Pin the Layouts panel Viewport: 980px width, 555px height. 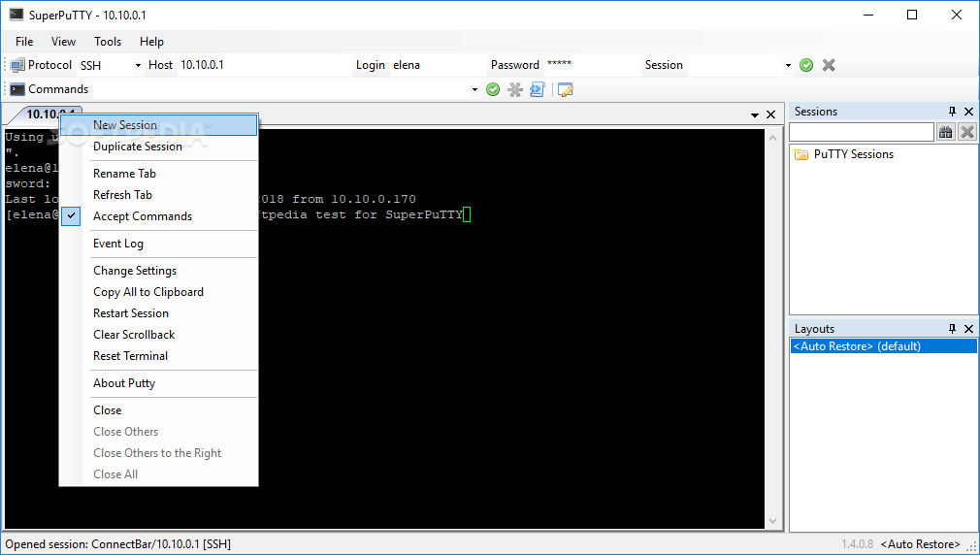[x=952, y=329]
